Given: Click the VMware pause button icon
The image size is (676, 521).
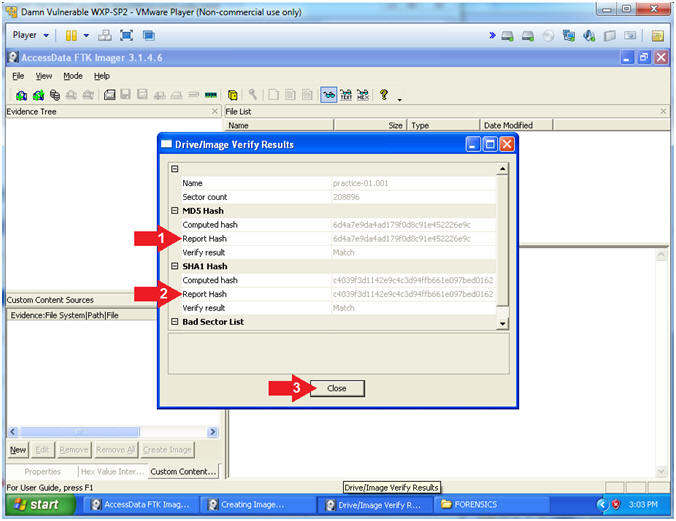Looking at the screenshot, I should coord(71,35).
